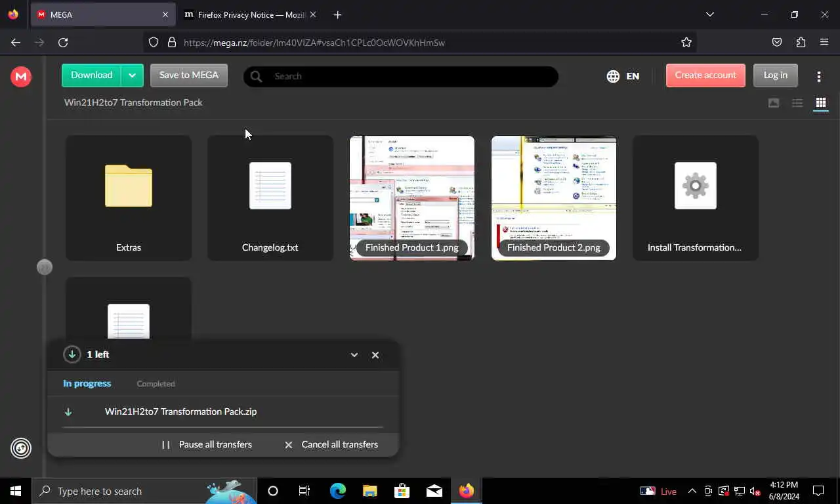Open the EN language selector globe

coord(623,76)
